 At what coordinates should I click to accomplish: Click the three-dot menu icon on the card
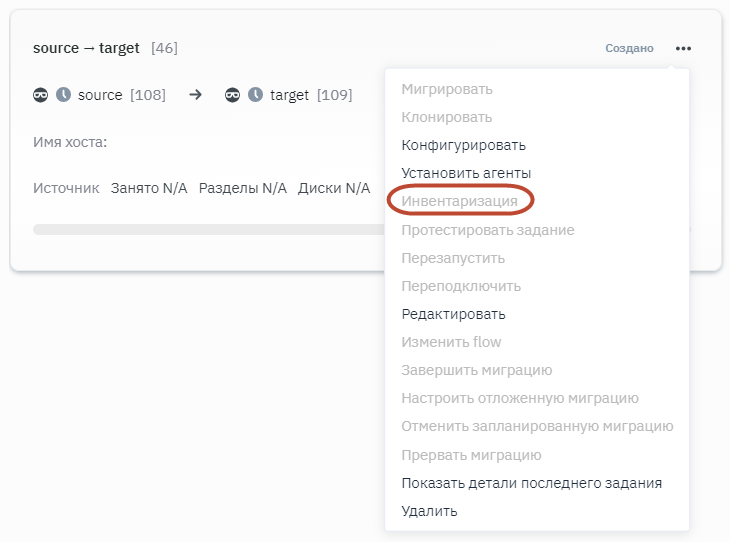683,48
